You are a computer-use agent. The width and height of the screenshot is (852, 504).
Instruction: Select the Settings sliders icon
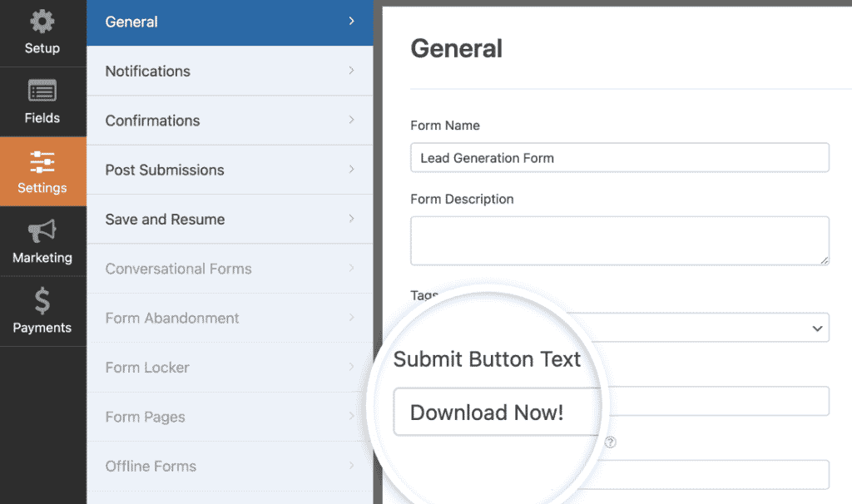pyautogui.click(x=43, y=164)
